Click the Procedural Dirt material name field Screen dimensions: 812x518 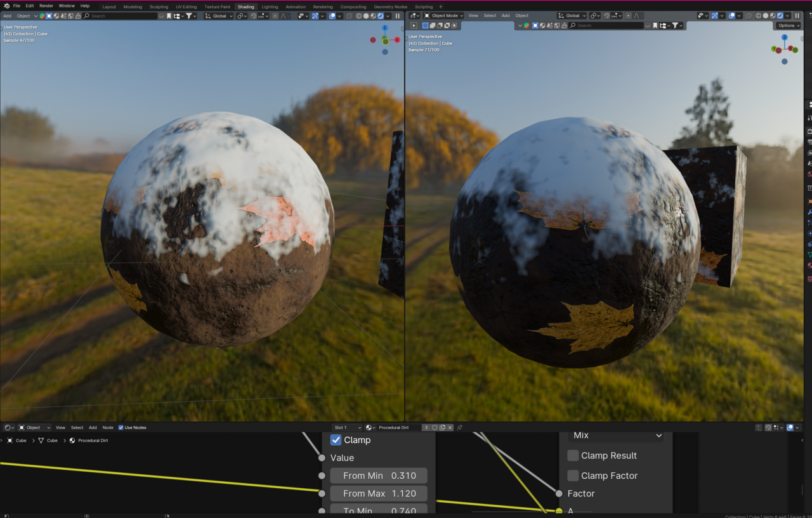click(x=399, y=428)
